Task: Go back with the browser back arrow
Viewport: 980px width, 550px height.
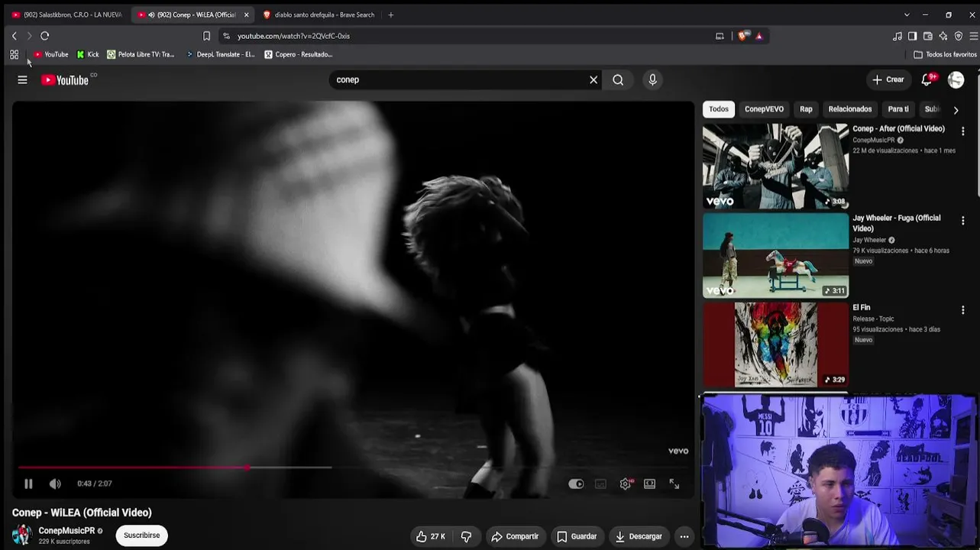Action: 14,36
